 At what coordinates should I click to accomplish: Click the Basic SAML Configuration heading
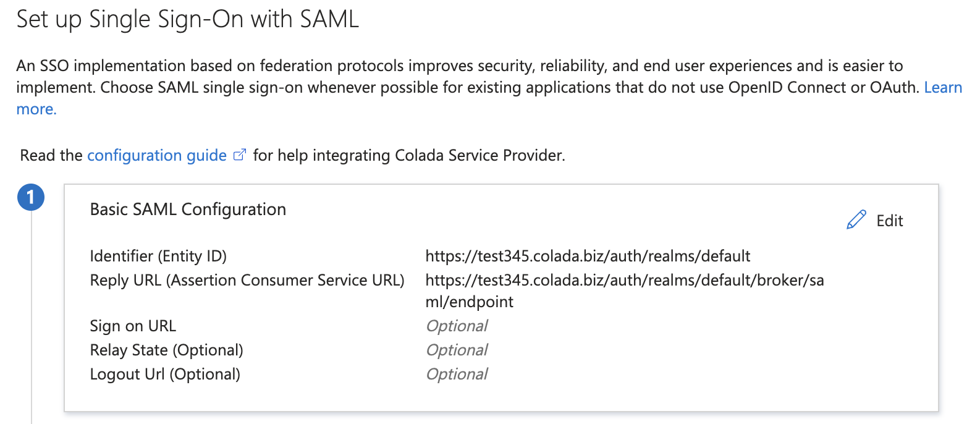pos(188,210)
